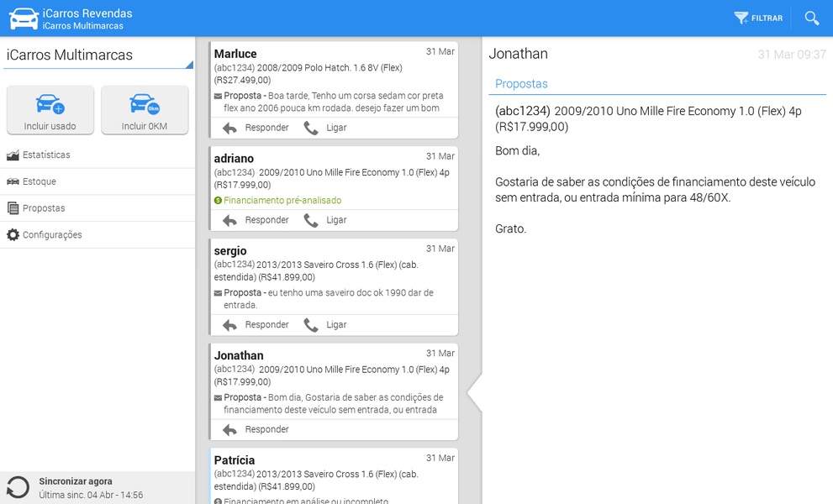This screenshot has width=833, height=504.
Task: Click the phone icon on sergio's card
Action: 311,325
